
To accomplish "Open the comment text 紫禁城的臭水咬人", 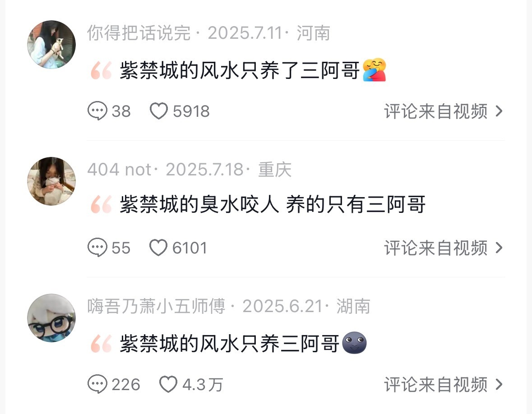I will point(199,204).
